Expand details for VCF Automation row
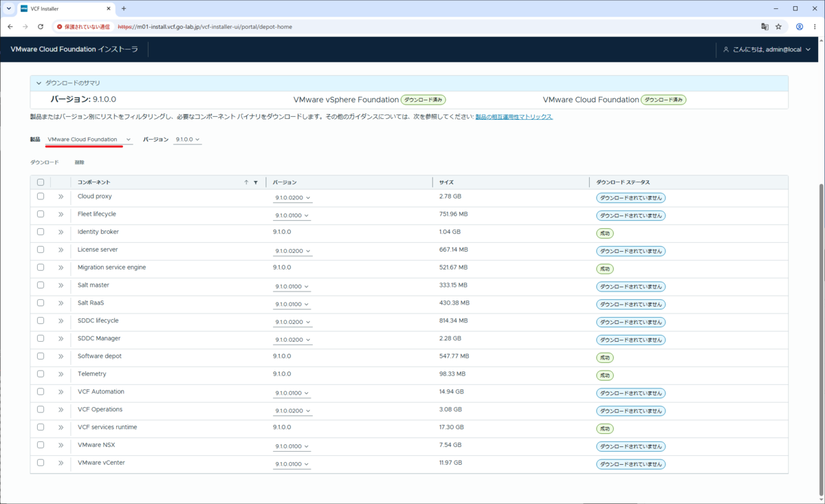Screen dimensions: 825x504 coord(60,392)
